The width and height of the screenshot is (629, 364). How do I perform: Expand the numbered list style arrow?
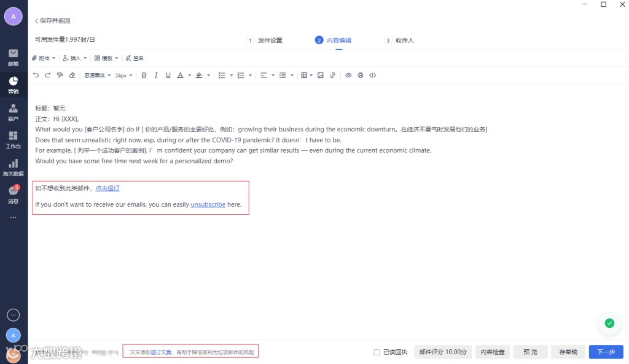click(251, 76)
